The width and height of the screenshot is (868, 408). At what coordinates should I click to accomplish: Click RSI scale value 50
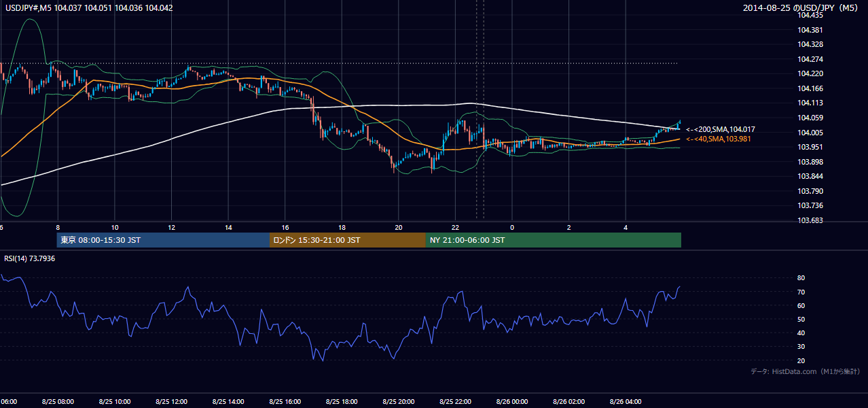801,320
